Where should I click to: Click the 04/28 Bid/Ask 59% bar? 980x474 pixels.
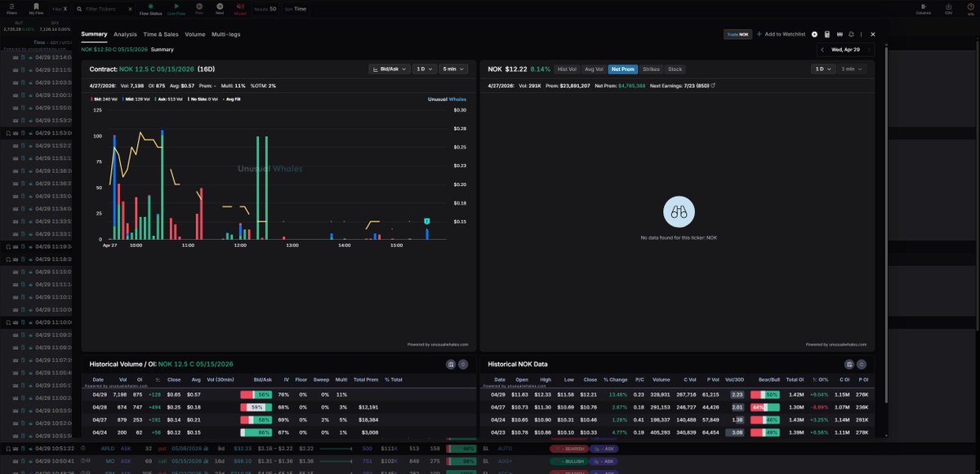coord(256,406)
